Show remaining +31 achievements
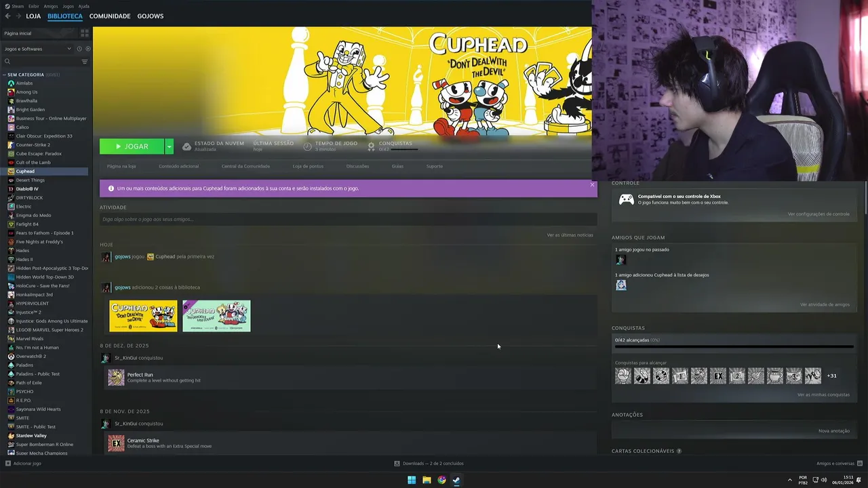Image resolution: width=868 pixels, height=488 pixels. (x=832, y=375)
